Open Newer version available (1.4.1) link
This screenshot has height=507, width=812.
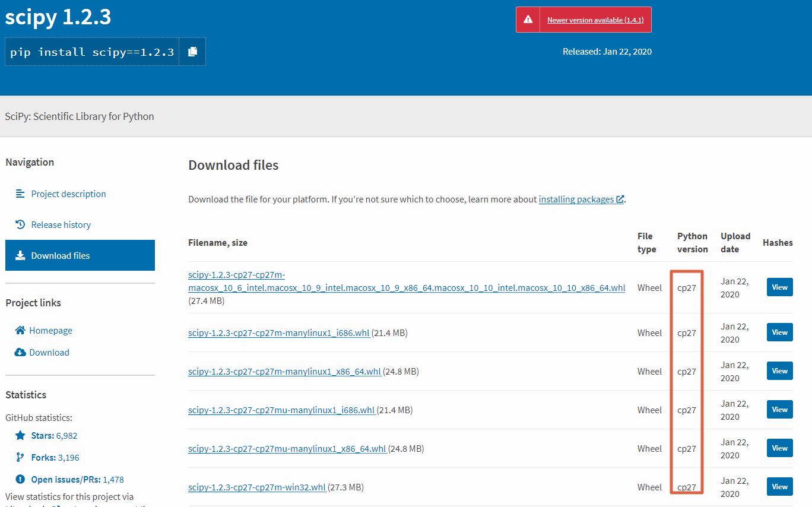(x=595, y=20)
